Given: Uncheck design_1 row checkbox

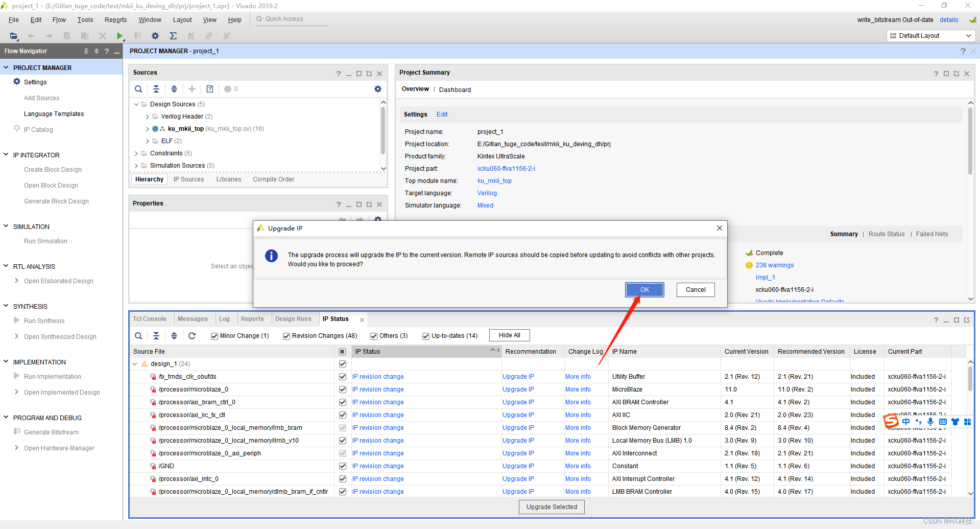Looking at the screenshot, I should point(343,364).
